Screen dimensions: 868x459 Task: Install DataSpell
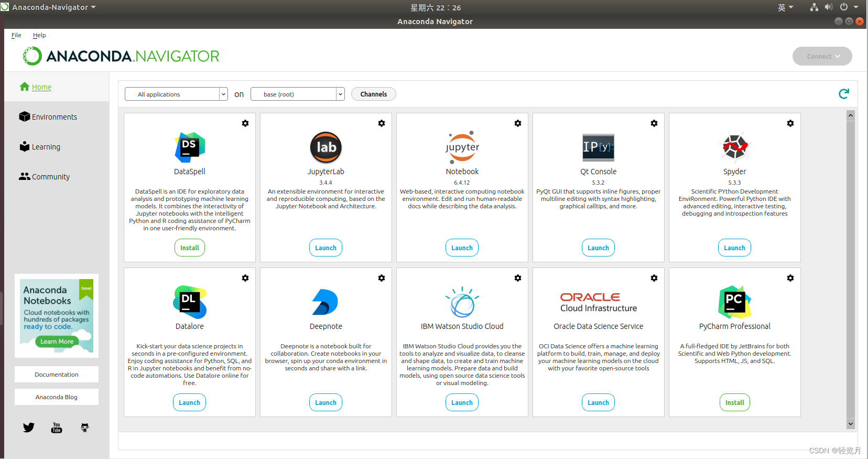tap(190, 248)
